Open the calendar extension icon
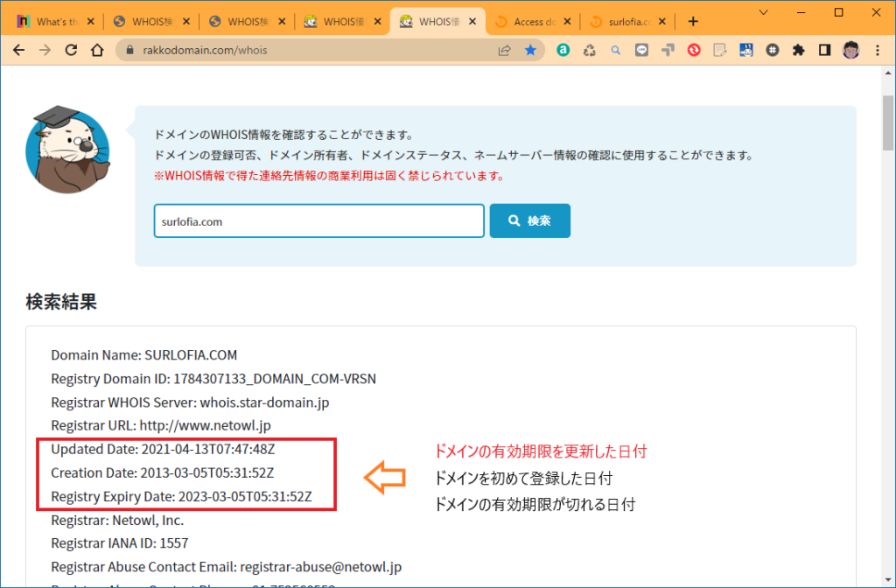 click(x=746, y=50)
